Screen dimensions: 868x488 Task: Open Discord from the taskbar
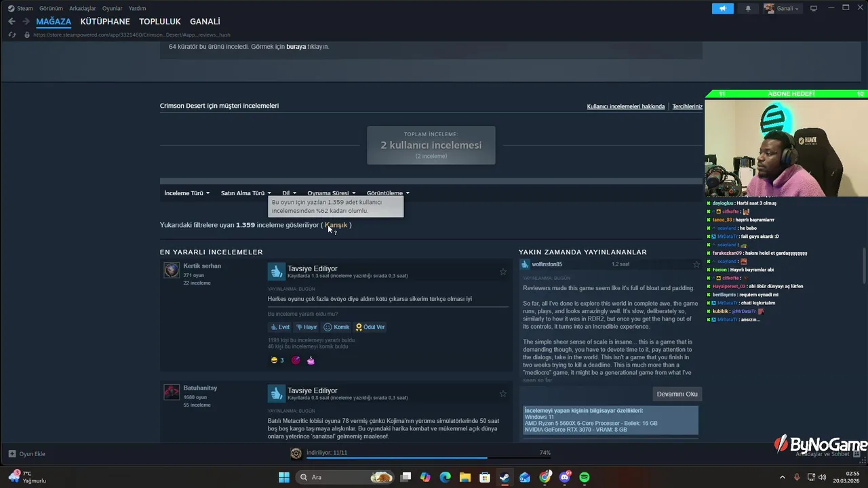(x=564, y=477)
